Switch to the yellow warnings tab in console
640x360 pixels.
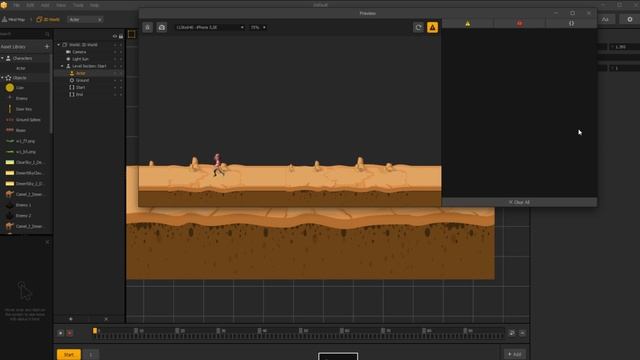468,24
